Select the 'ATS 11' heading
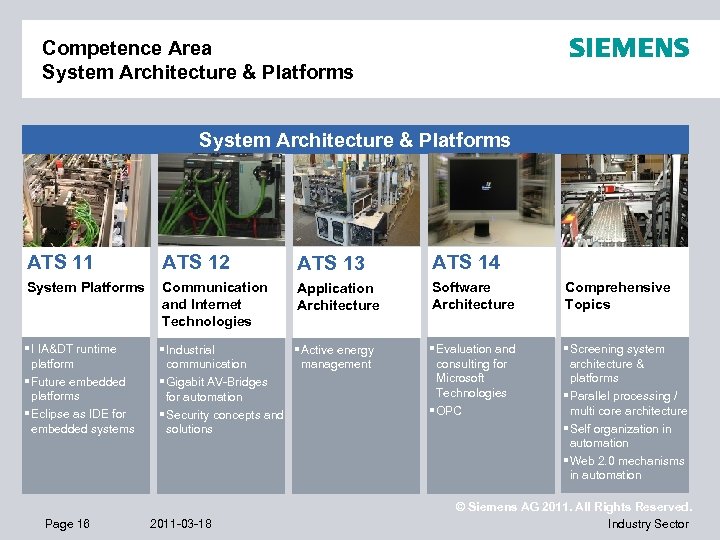Screen dimensions: 720x540 (x=60, y=263)
